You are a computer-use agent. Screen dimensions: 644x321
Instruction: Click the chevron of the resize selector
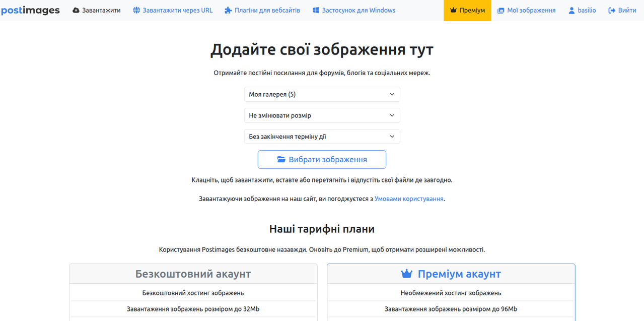point(392,115)
